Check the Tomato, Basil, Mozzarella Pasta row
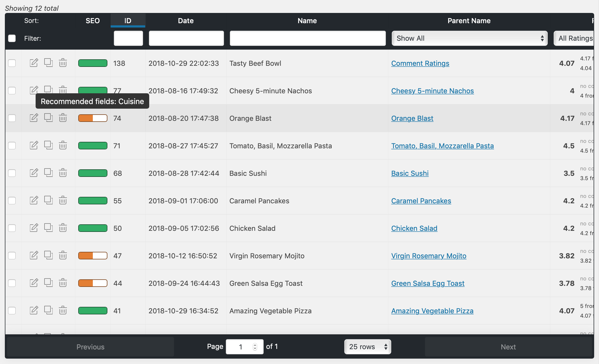Viewport: 599px width, 364px height. pyautogui.click(x=12, y=146)
